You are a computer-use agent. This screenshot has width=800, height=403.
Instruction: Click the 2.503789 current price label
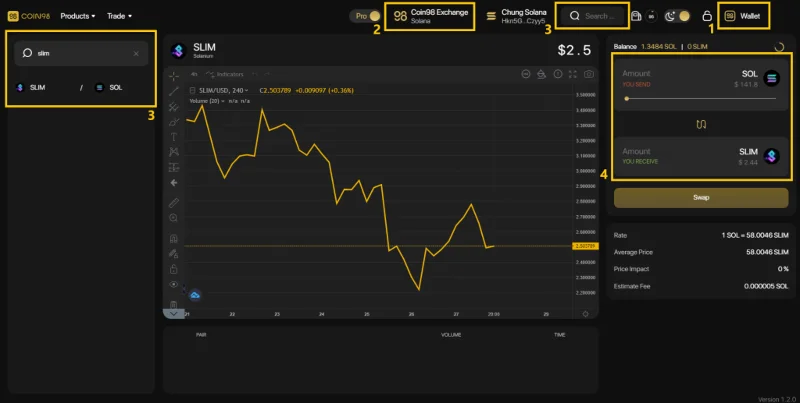point(585,246)
